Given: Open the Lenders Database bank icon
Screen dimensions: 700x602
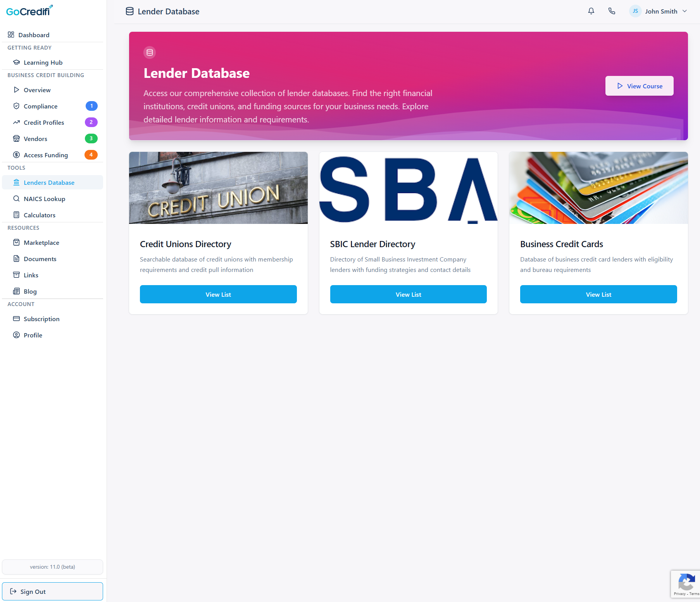Looking at the screenshot, I should (16, 182).
